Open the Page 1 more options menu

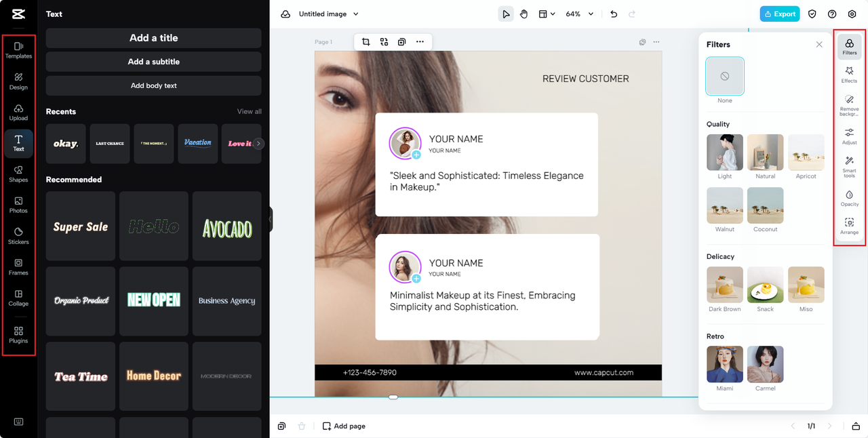click(x=656, y=42)
